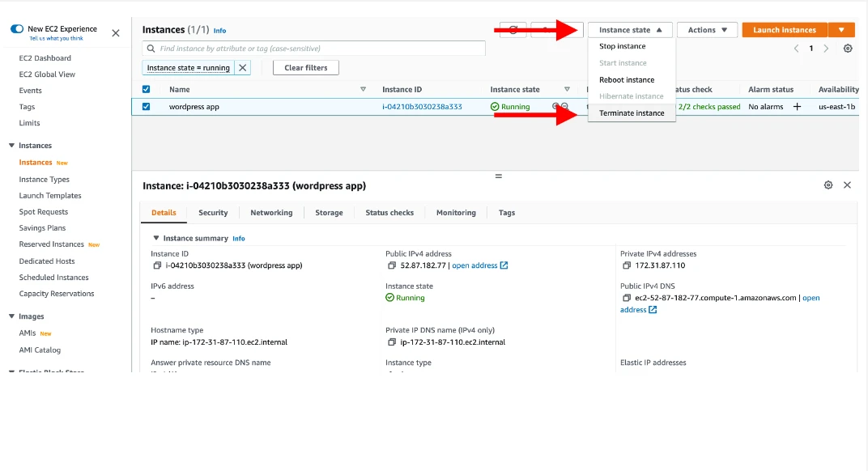Open external link icon next to open address
Viewport: 868px width, 471px height.
pos(504,265)
